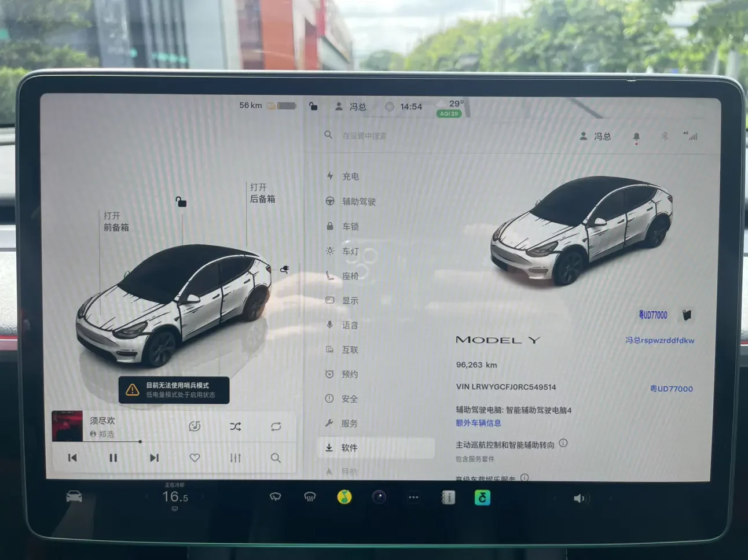Open the audio equalizer settings icon

235,458
